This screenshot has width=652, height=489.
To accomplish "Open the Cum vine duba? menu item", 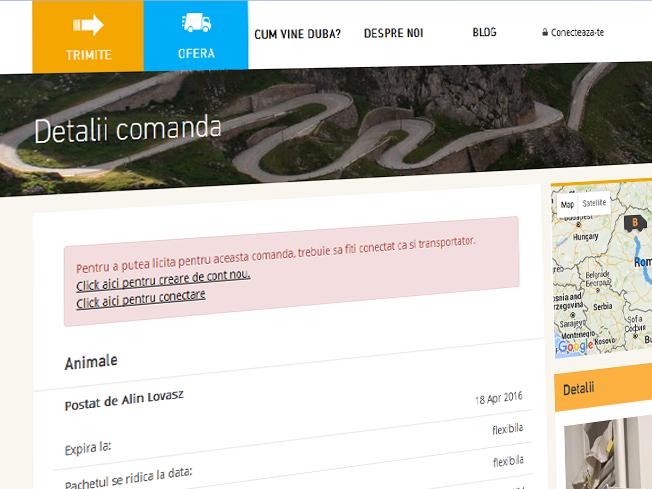I will point(297,33).
